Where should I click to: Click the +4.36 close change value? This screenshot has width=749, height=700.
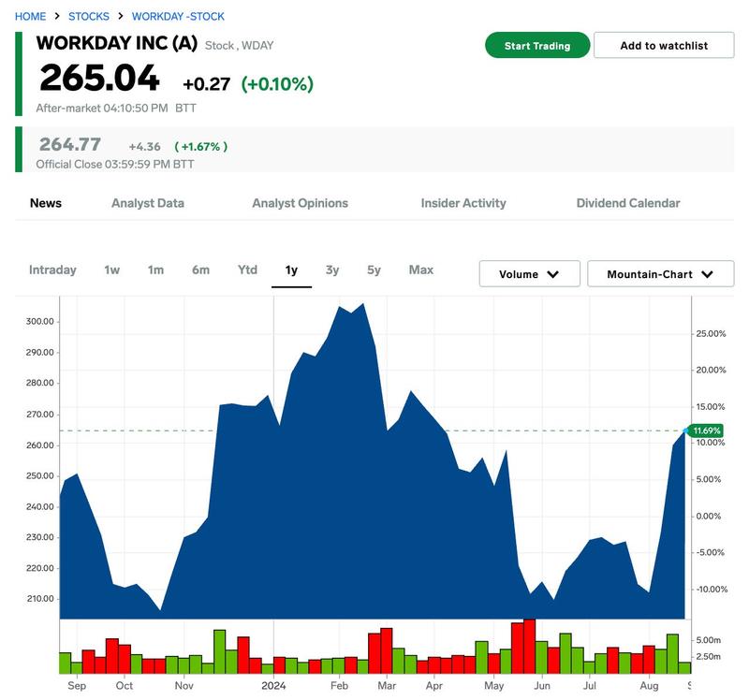(145, 147)
